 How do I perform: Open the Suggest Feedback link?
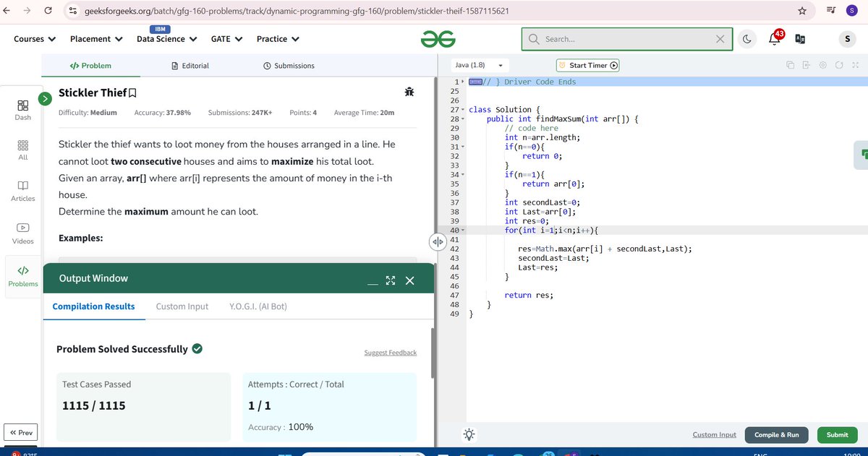[x=391, y=353]
